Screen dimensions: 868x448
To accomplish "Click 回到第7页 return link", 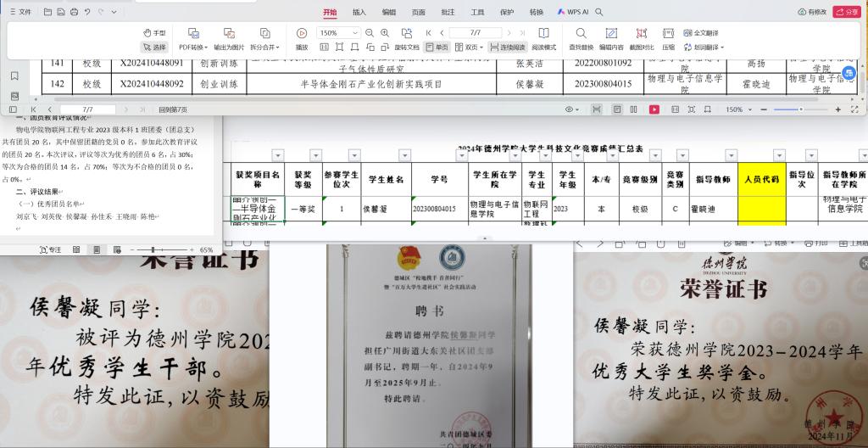I will [173, 109].
